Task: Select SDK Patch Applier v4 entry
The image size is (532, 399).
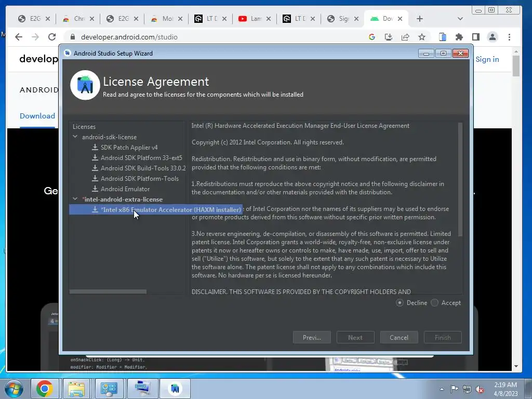Action: click(x=129, y=147)
